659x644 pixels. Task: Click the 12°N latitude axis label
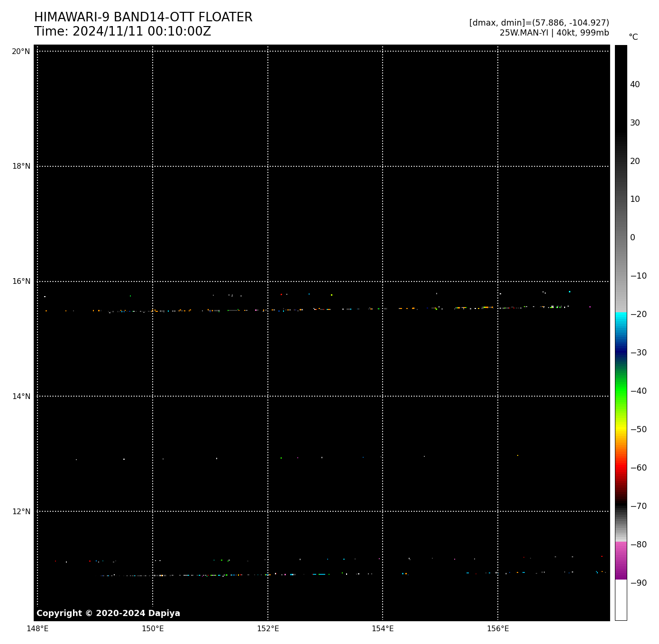(21, 512)
